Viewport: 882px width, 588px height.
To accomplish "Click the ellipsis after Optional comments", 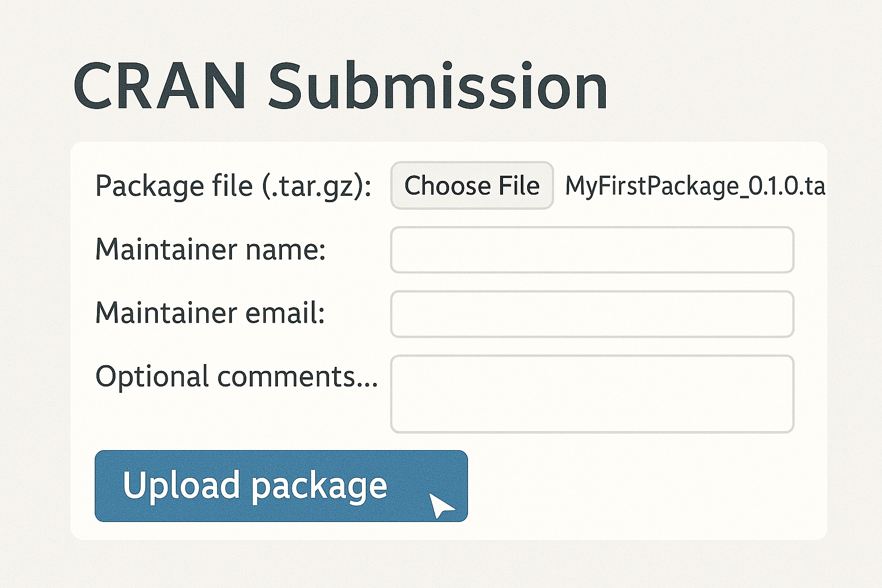I will (367, 384).
